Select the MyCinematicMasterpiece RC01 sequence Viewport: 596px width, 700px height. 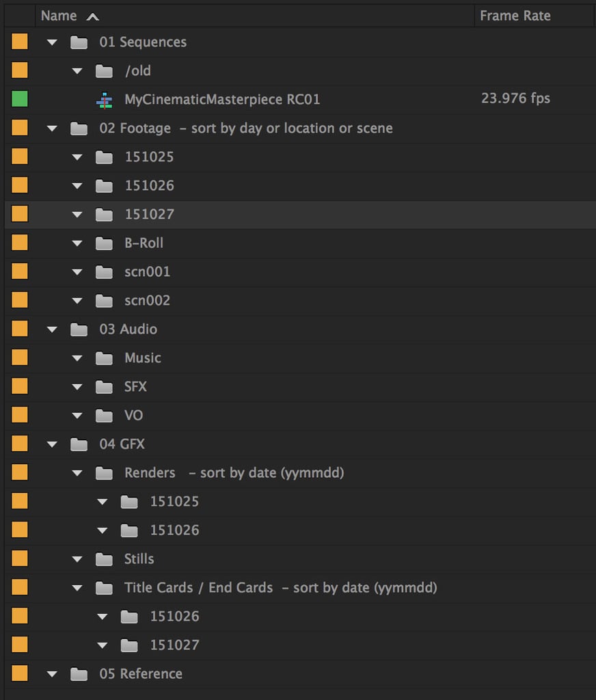[221, 100]
